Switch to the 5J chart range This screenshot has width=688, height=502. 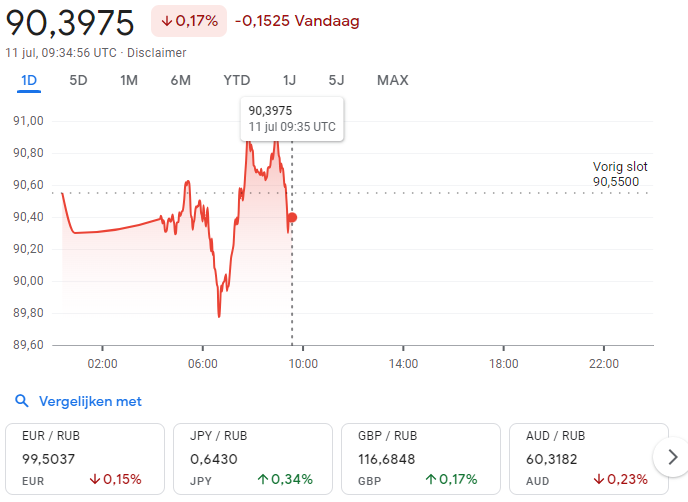[x=336, y=80]
